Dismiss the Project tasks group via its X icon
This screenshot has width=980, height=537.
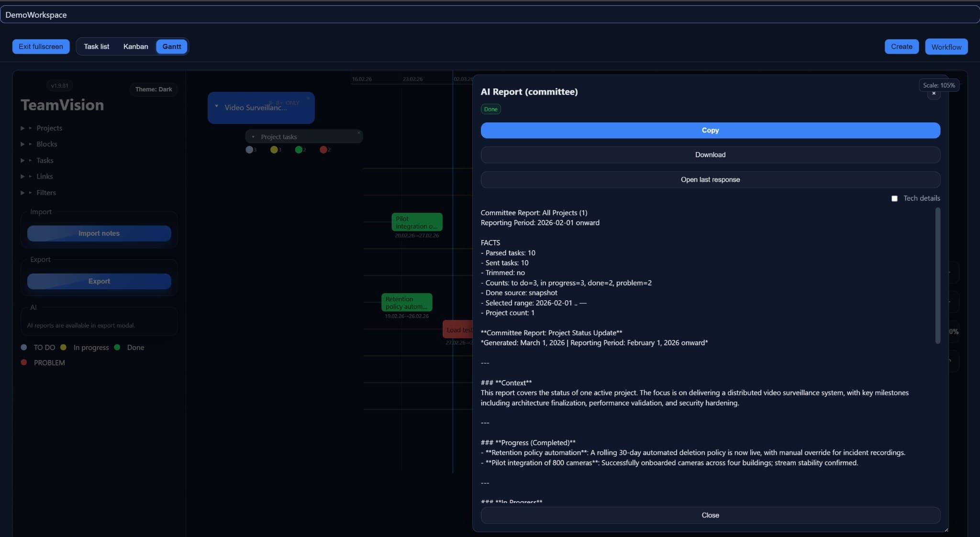[359, 132]
